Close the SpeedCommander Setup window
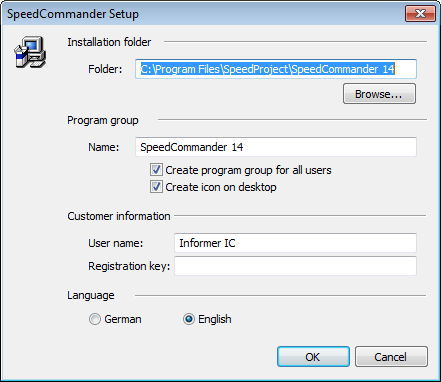Image resolution: width=441 pixels, height=382 pixels. click(x=420, y=14)
